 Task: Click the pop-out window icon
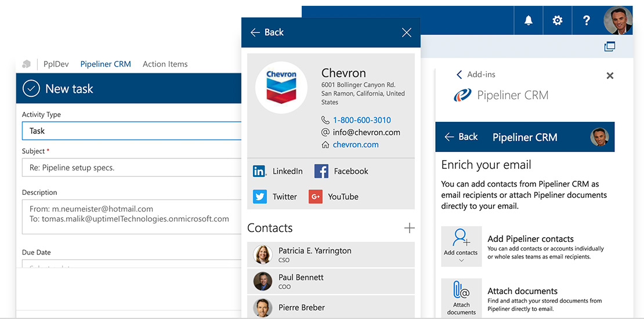[610, 46]
